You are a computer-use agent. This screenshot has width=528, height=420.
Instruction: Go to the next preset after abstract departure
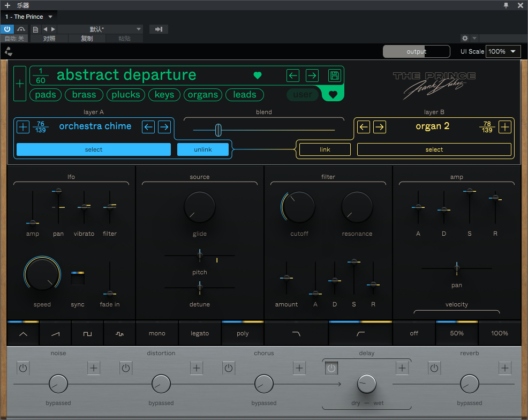tap(312, 76)
